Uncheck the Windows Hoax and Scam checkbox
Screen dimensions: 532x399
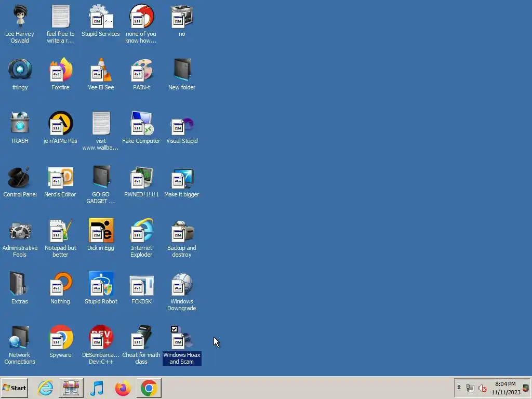(174, 329)
